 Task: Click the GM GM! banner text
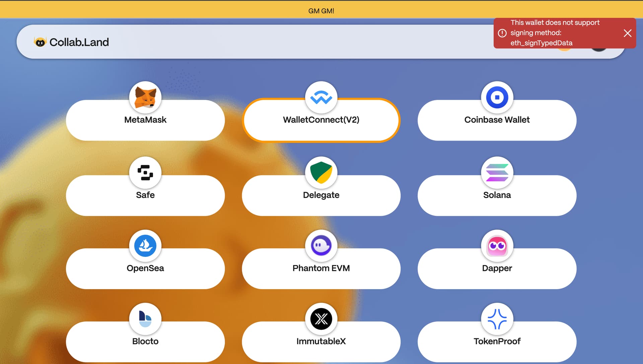(321, 11)
